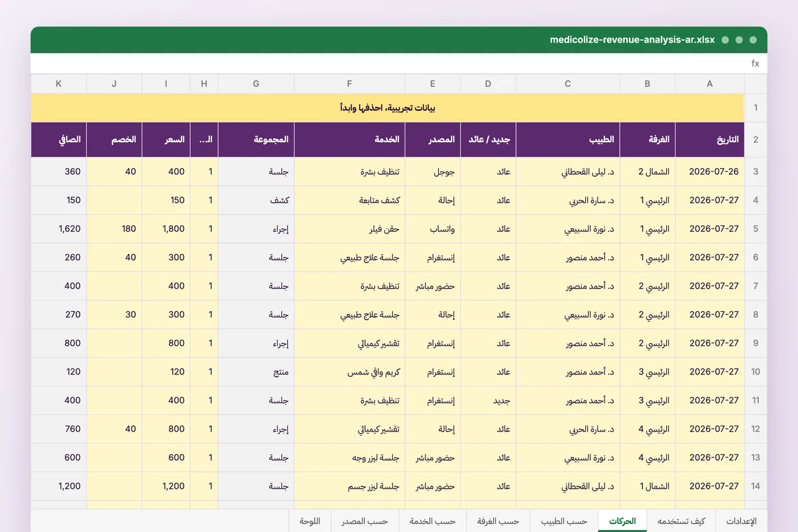Open the حسب الطبيب sheet tab

click(563, 521)
